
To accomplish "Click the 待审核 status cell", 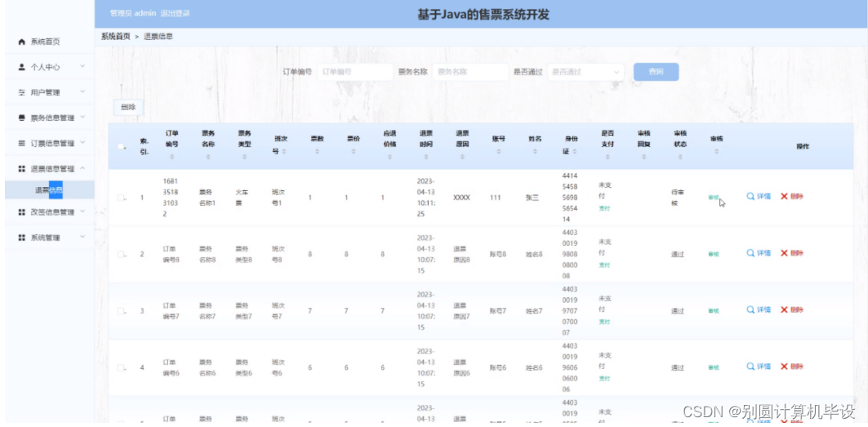I will pyautogui.click(x=678, y=197).
